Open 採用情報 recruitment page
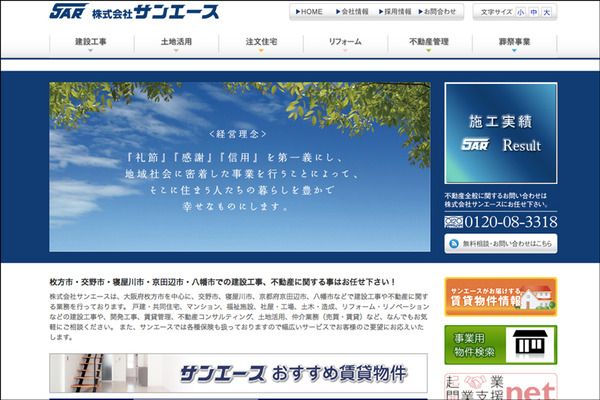Image resolution: width=600 pixels, height=400 pixels. pyautogui.click(x=394, y=12)
